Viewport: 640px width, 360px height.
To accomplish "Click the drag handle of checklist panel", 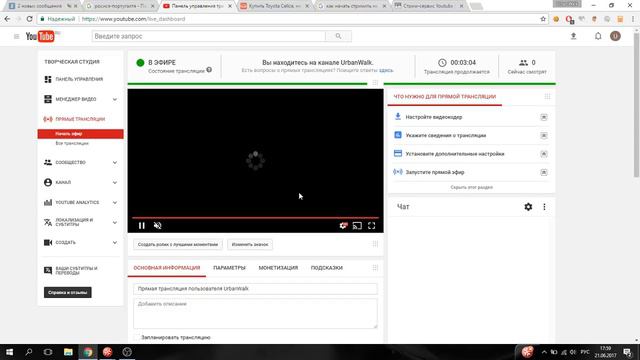I will [547, 97].
